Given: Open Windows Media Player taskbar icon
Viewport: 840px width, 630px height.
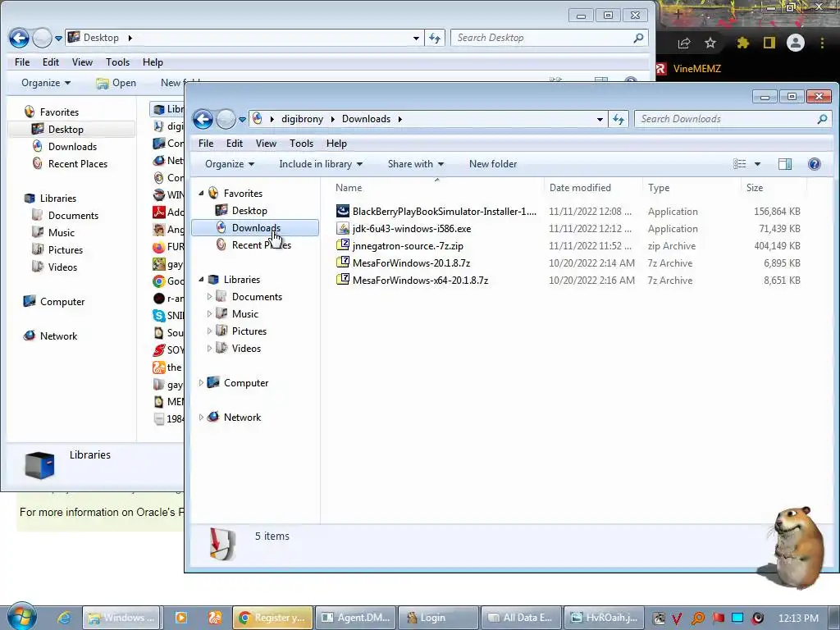Looking at the screenshot, I should pos(181,618).
